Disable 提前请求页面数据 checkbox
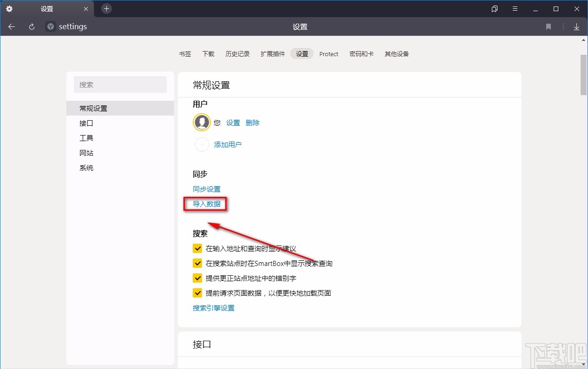This screenshot has height=369, width=588. 197,293
